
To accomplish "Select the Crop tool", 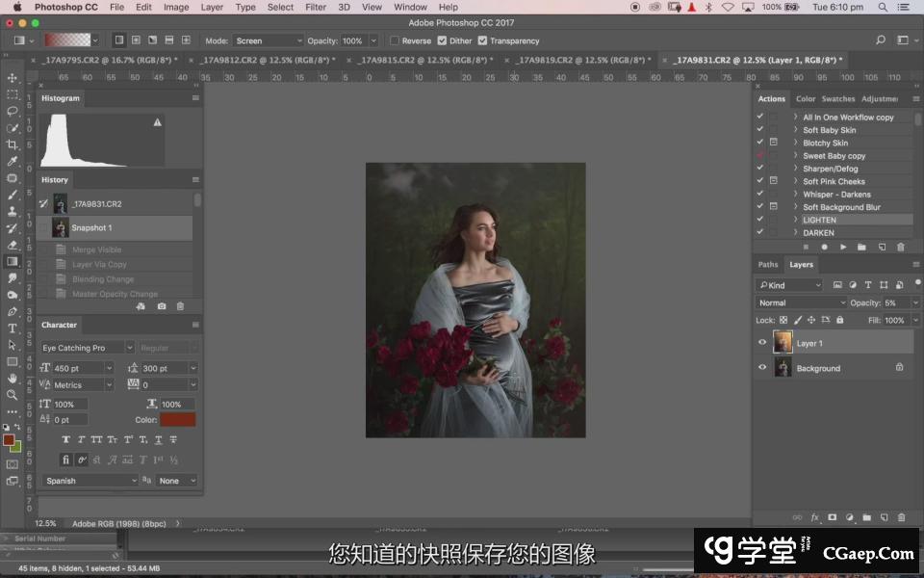I will point(13,144).
